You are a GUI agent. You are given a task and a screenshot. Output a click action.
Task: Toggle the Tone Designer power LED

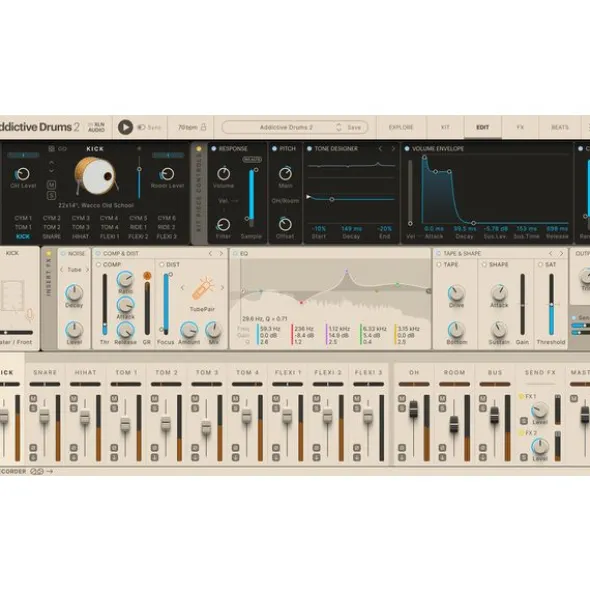click(x=310, y=149)
